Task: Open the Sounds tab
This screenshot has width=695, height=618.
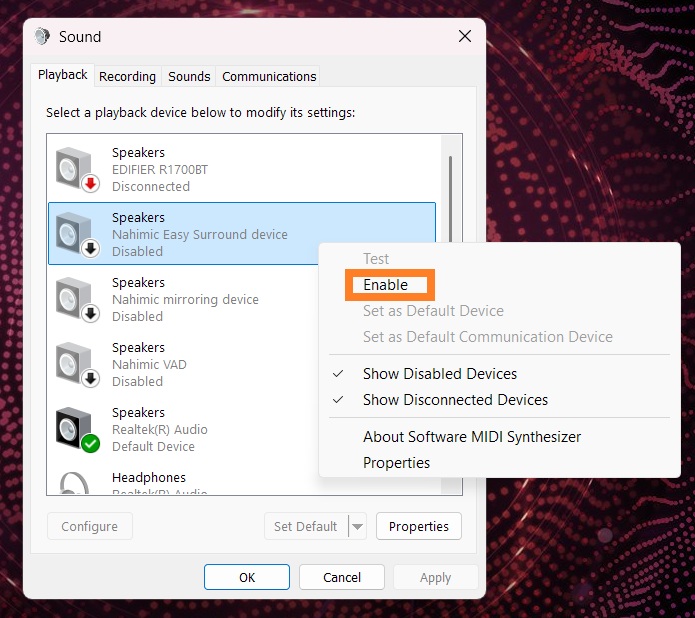Action: pos(189,77)
